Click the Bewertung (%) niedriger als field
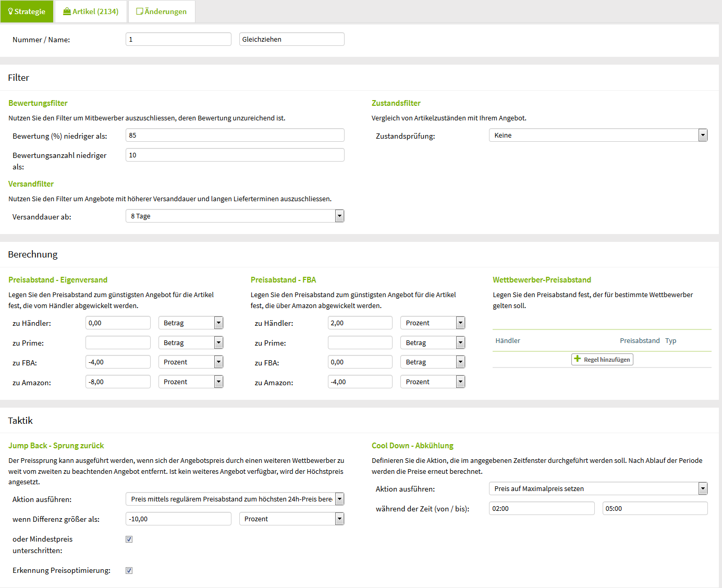Viewport: 722px width, 588px height. pyautogui.click(x=235, y=135)
